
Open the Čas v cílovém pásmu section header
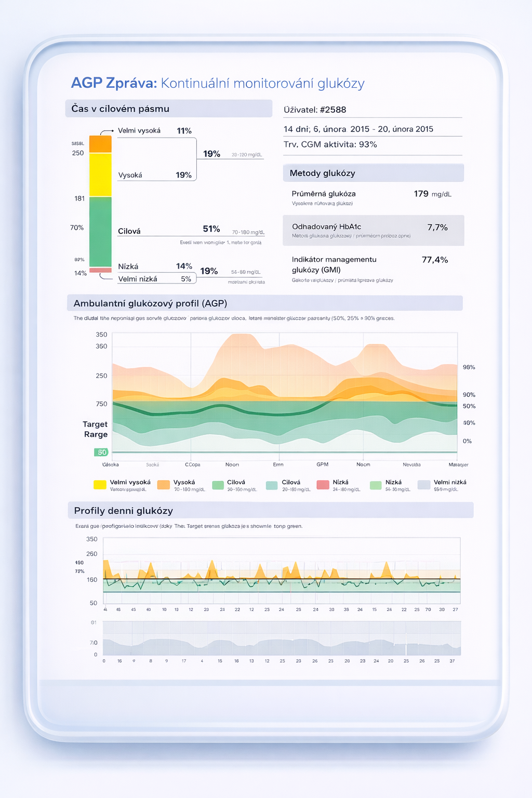tap(169, 109)
